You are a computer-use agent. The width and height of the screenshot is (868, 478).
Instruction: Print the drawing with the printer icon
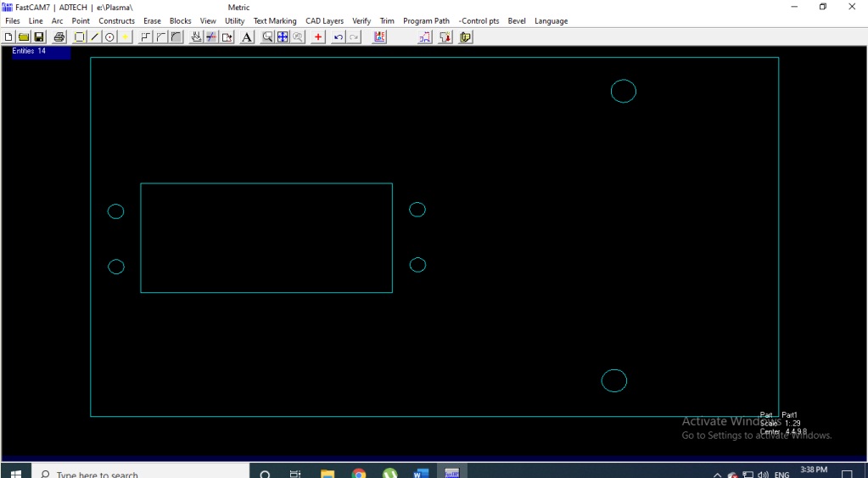pyautogui.click(x=59, y=37)
